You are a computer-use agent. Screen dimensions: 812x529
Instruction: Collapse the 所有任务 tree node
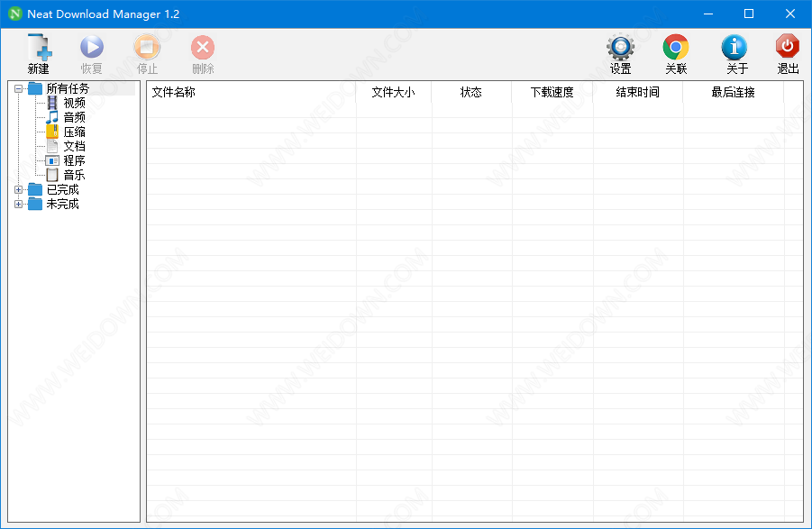pos(19,88)
